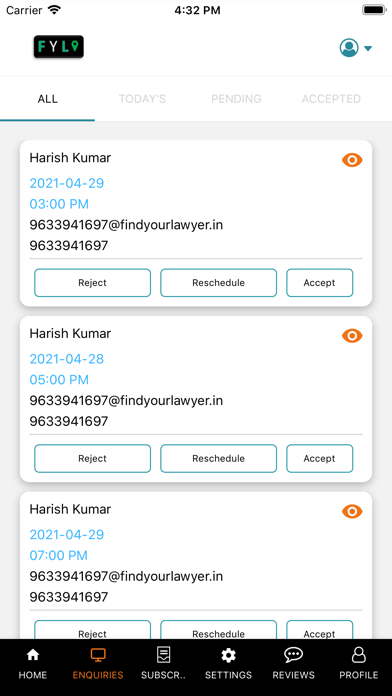Click the 07:00 PM time text
Viewport: 392px width, 696px height.
(x=59, y=555)
